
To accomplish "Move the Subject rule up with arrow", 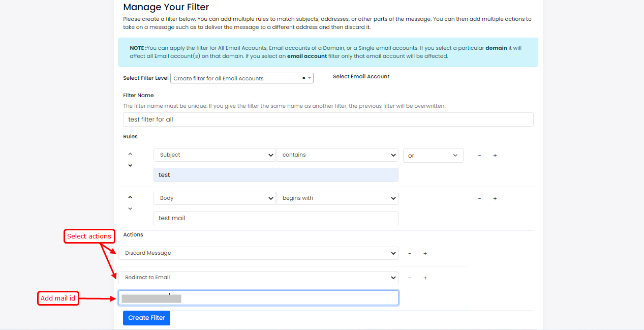I will 130,154.
